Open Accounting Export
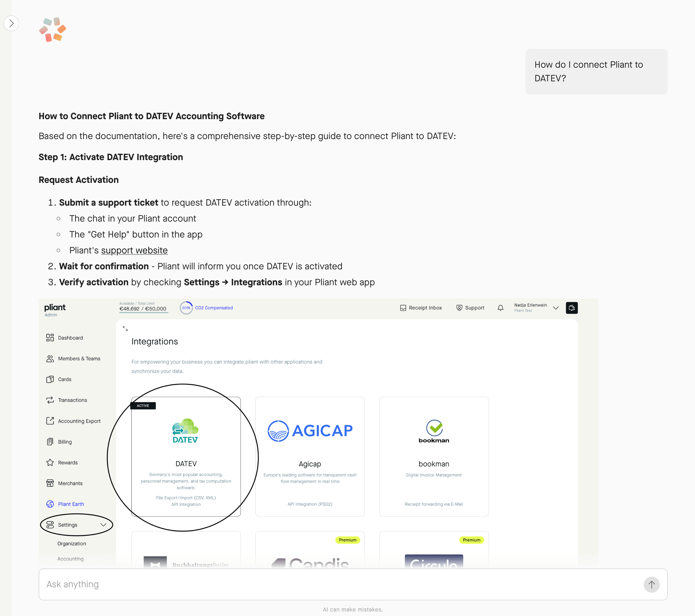 79,421
